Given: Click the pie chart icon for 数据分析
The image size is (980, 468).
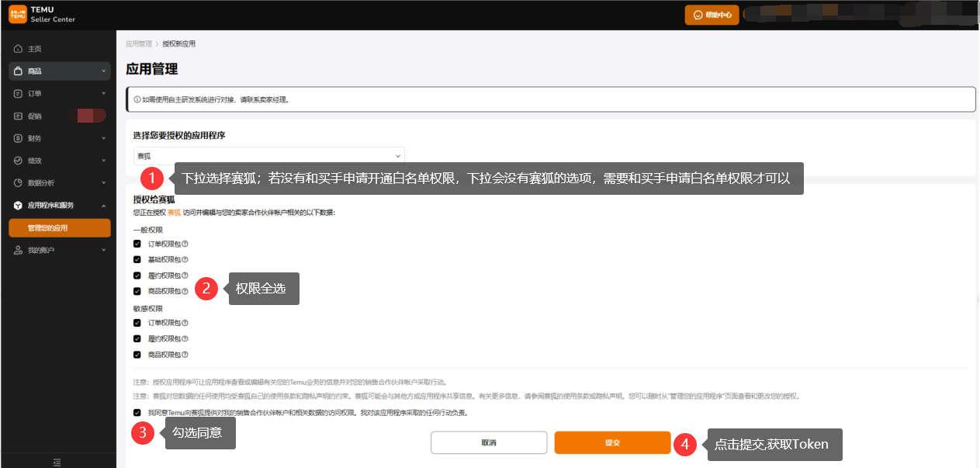Looking at the screenshot, I should click(x=18, y=183).
